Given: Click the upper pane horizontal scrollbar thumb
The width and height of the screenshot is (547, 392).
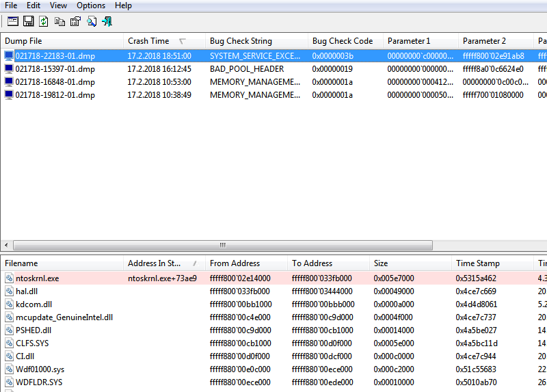Looking at the screenshot, I should point(222,245).
